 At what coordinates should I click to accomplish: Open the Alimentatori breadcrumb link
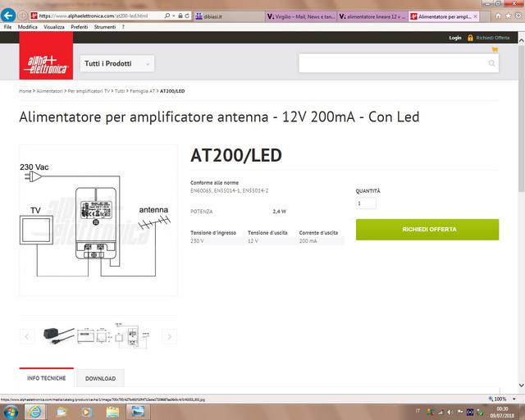point(49,91)
